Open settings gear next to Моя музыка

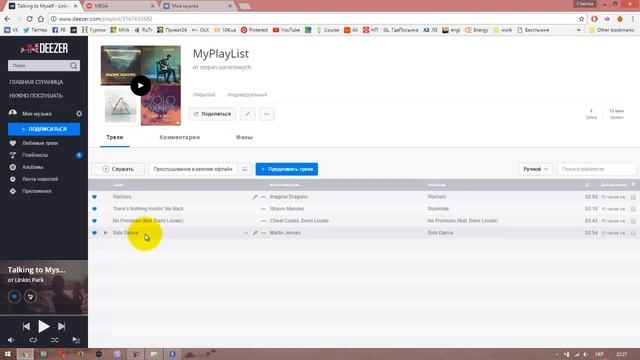[79, 113]
